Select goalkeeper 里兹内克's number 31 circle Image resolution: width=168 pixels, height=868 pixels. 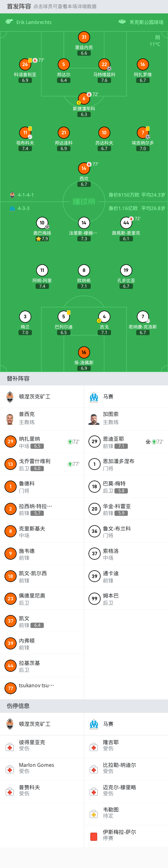click(84, 37)
